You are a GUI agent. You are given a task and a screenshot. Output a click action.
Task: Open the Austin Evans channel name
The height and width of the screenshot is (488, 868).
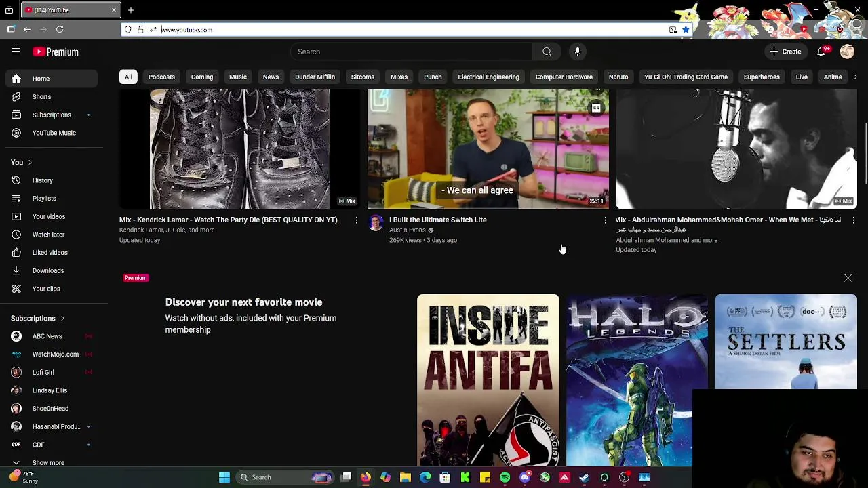coord(408,230)
